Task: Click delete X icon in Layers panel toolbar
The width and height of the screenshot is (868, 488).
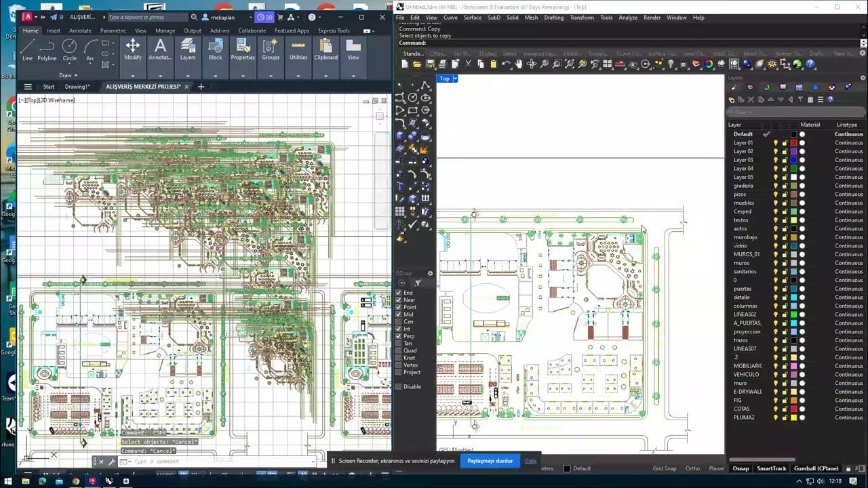Action: (751, 100)
